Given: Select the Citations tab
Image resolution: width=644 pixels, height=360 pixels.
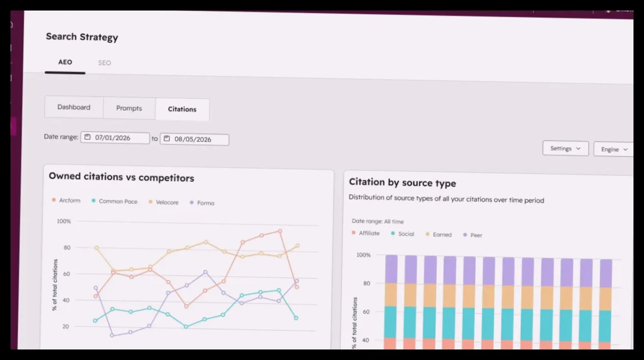Looking at the screenshot, I should [x=182, y=109].
